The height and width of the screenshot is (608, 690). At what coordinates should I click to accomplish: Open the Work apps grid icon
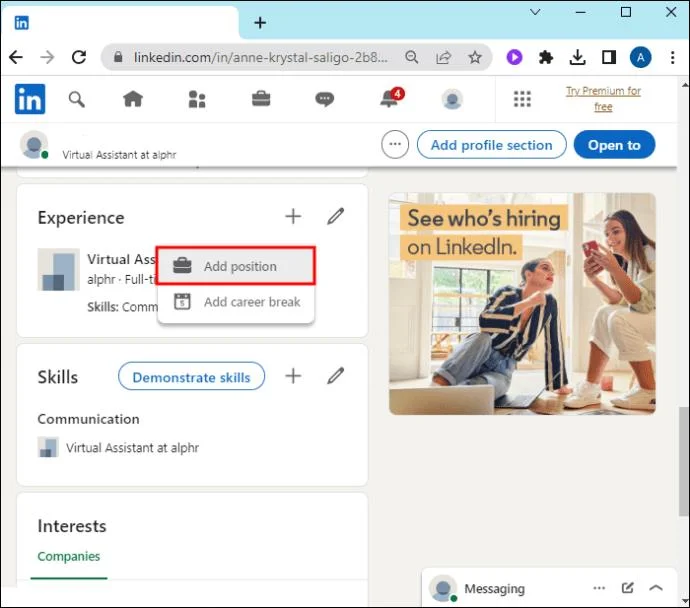pyautogui.click(x=522, y=99)
